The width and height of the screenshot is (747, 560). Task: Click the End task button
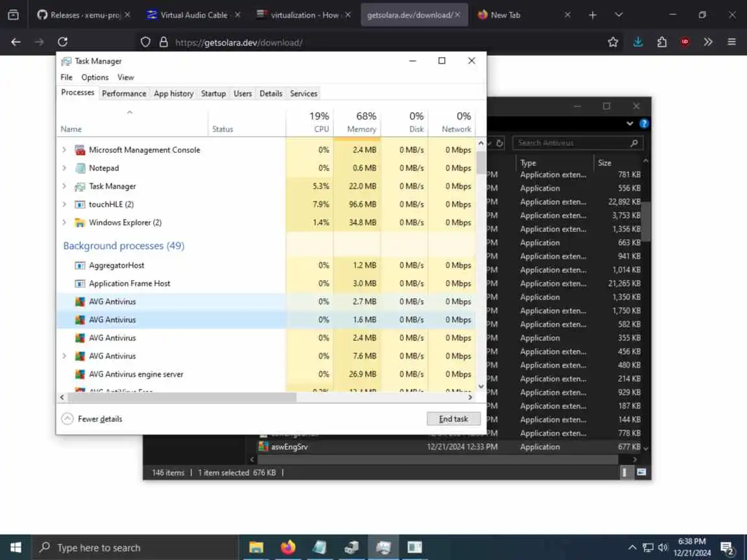point(453,419)
